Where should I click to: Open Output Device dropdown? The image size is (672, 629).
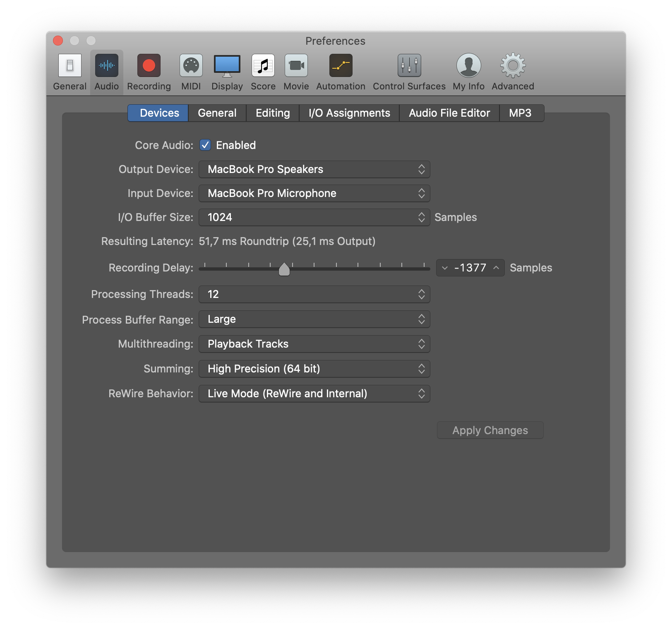point(314,169)
